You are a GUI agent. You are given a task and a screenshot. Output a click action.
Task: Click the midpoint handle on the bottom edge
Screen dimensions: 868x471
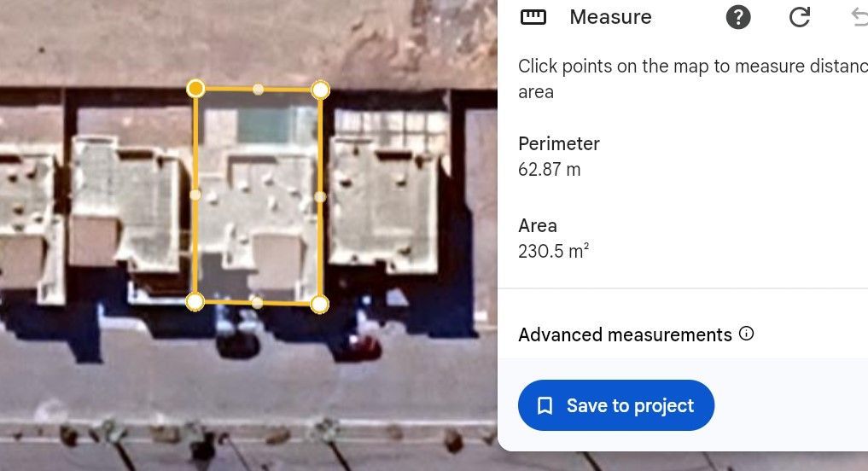click(257, 302)
